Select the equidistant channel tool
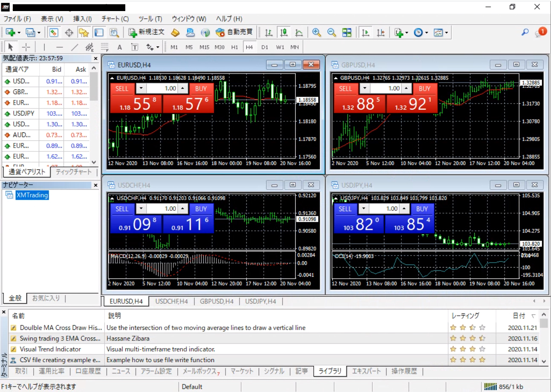 pos(89,47)
